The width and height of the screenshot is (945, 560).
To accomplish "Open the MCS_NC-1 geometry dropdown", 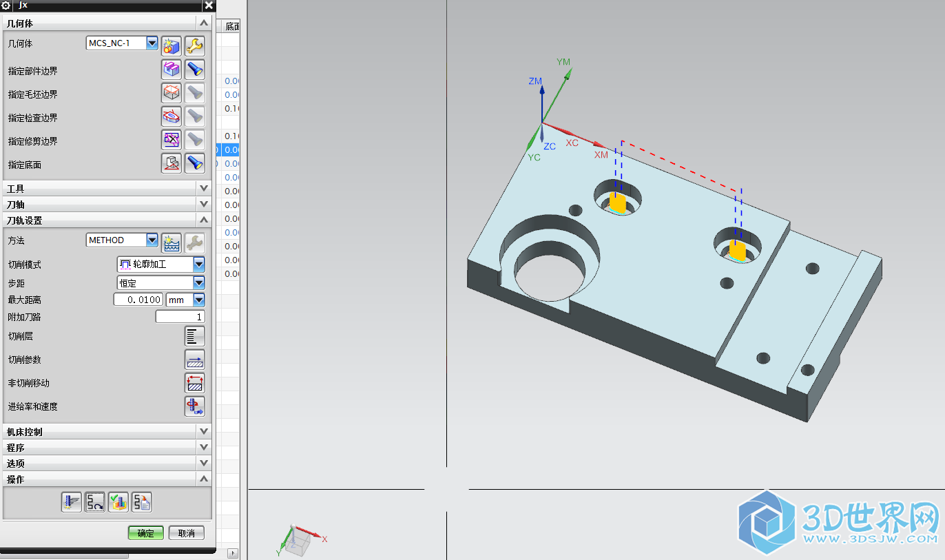I will 152,43.
